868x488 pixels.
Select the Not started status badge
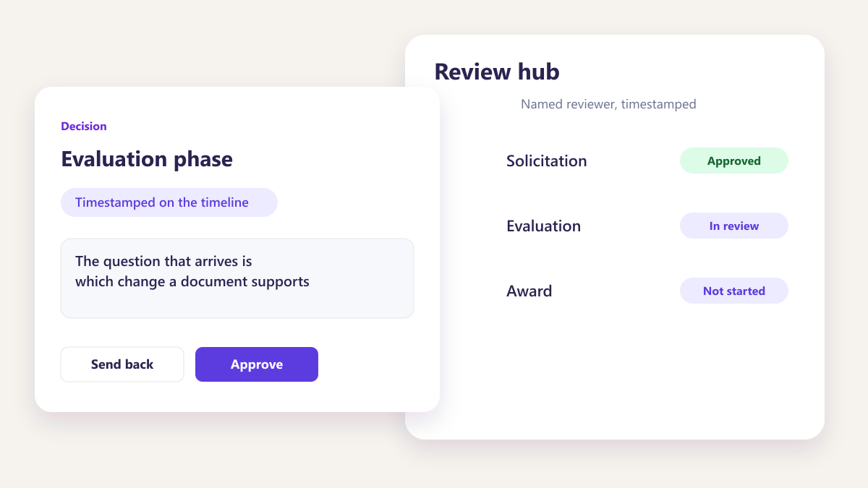coord(734,291)
